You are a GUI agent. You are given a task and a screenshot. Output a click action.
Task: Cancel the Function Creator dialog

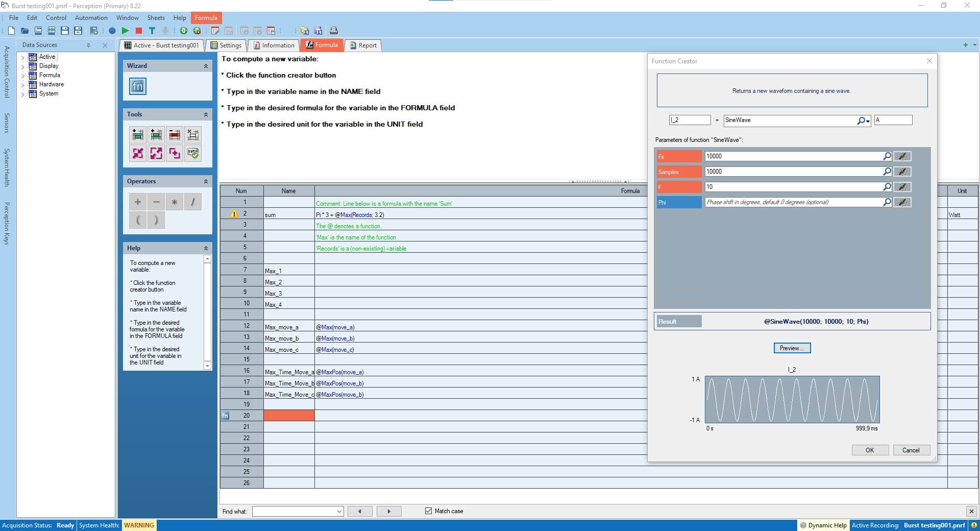coord(911,450)
